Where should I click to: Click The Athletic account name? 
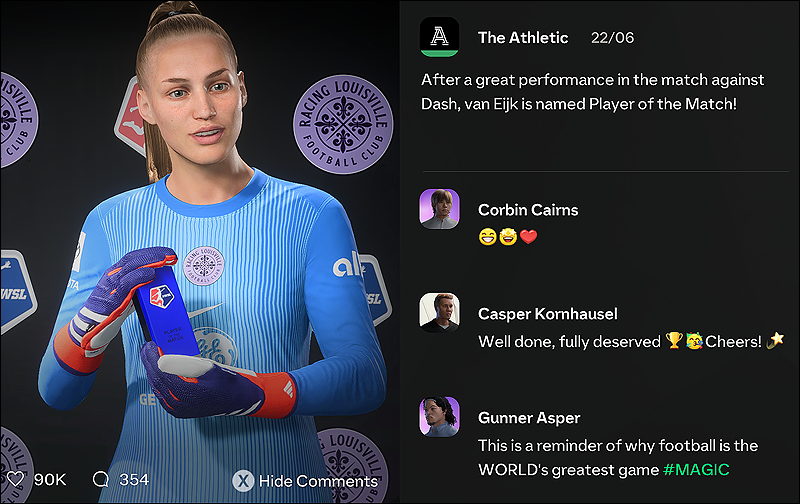coord(523,37)
